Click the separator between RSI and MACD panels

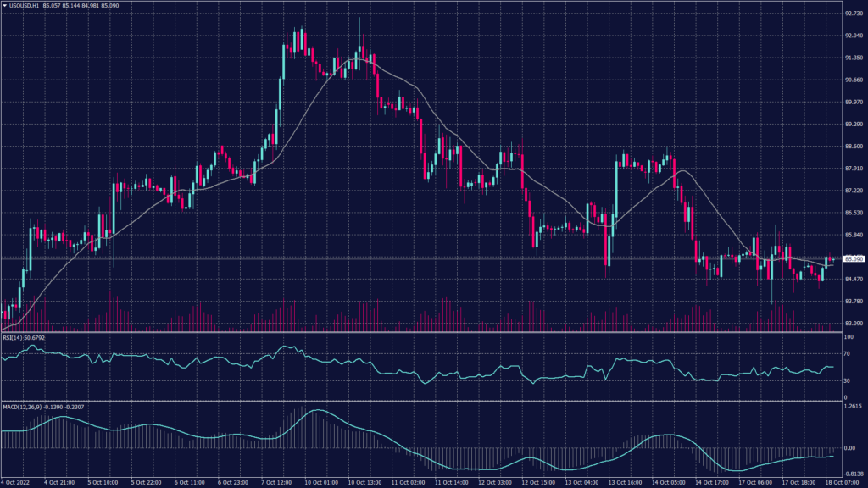point(424,401)
